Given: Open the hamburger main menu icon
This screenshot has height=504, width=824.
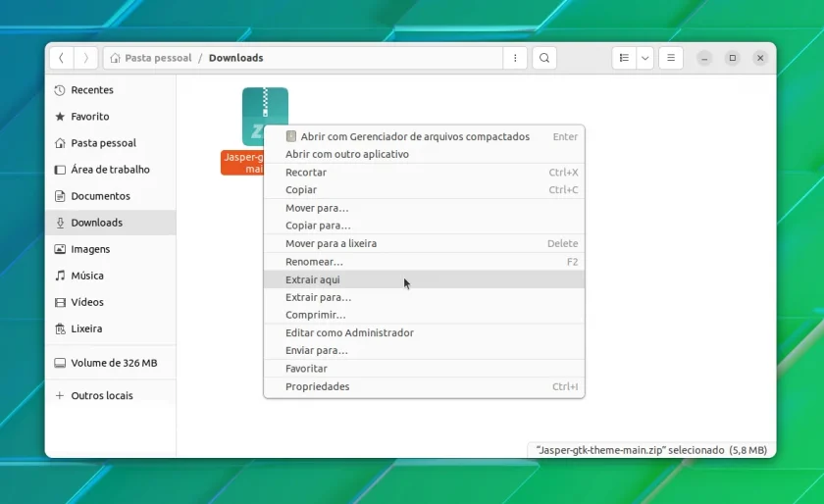Looking at the screenshot, I should pyautogui.click(x=671, y=58).
